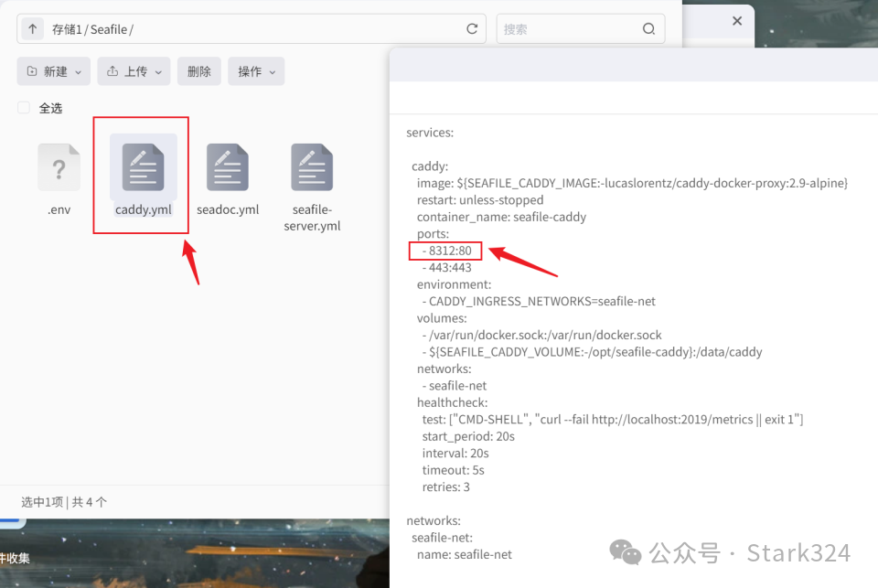Viewport: 878px width, 588px height.
Task: Click the Seafile path segment
Action: point(109,29)
